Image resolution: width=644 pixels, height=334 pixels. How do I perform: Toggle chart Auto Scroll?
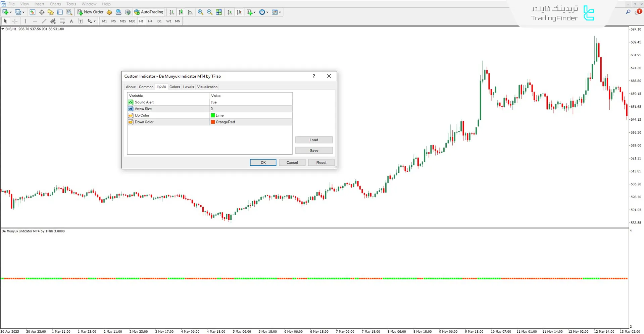point(230,12)
